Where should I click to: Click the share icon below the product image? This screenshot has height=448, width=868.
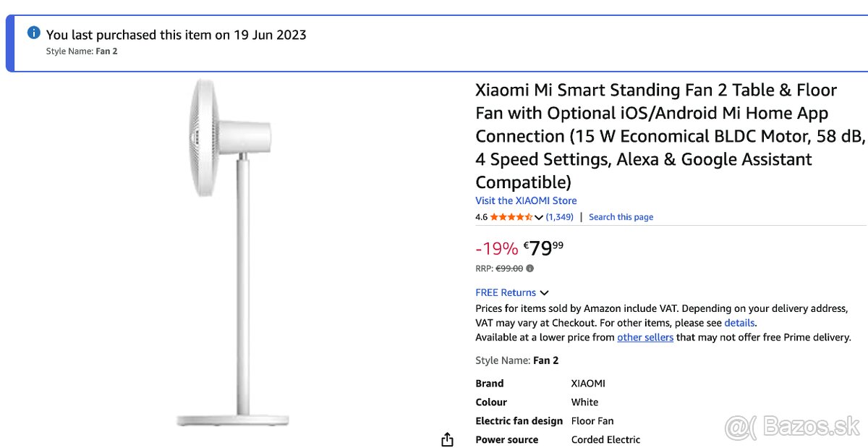[x=447, y=439]
